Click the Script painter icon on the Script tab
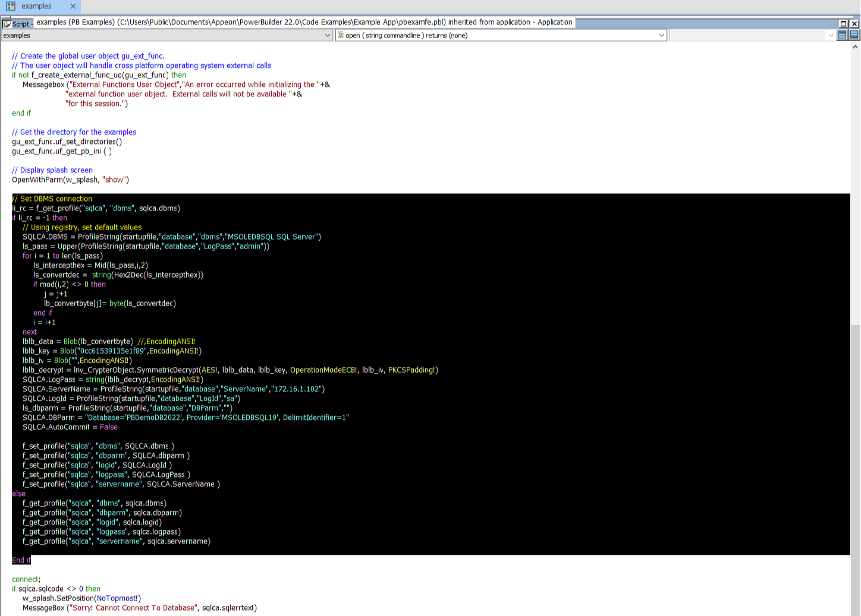861x616 pixels. 8,24
